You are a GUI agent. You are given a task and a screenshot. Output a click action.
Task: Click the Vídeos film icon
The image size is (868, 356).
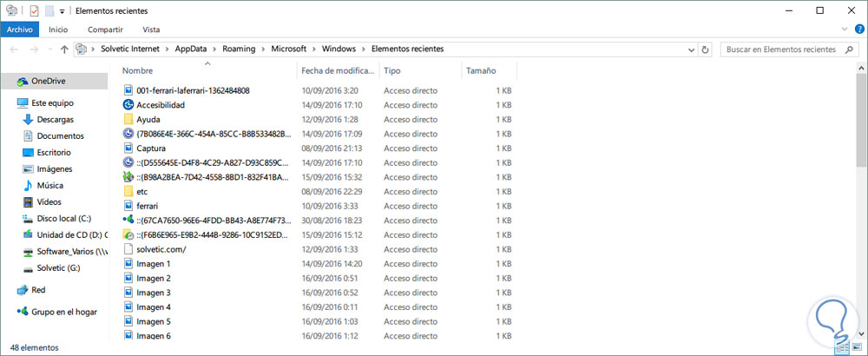tap(29, 202)
